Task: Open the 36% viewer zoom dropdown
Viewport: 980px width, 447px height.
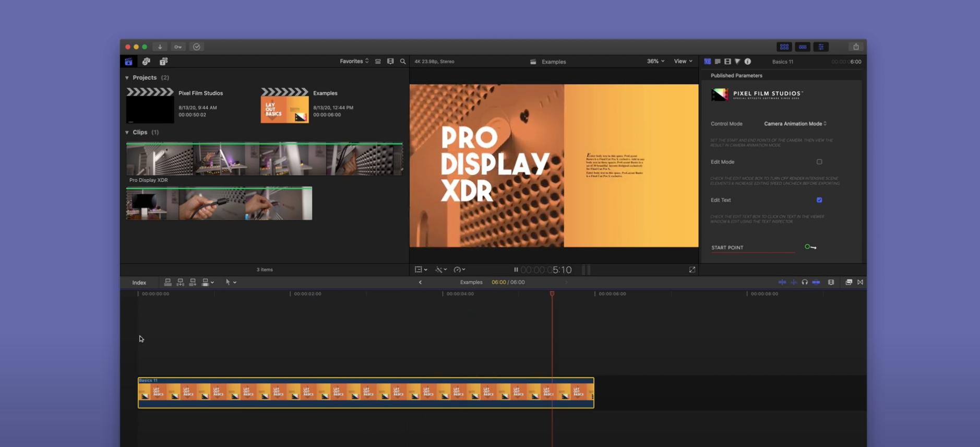Action: (x=655, y=61)
